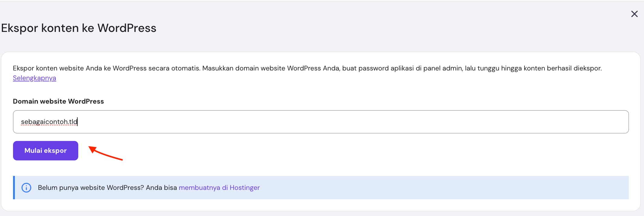This screenshot has width=644, height=216.
Task: Open the "membuatnya di Hostinger" link
Action: pos(219,188)
